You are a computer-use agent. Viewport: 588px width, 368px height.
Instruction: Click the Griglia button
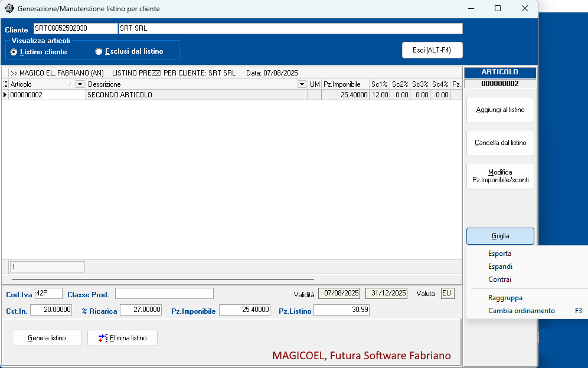point(500,236)
